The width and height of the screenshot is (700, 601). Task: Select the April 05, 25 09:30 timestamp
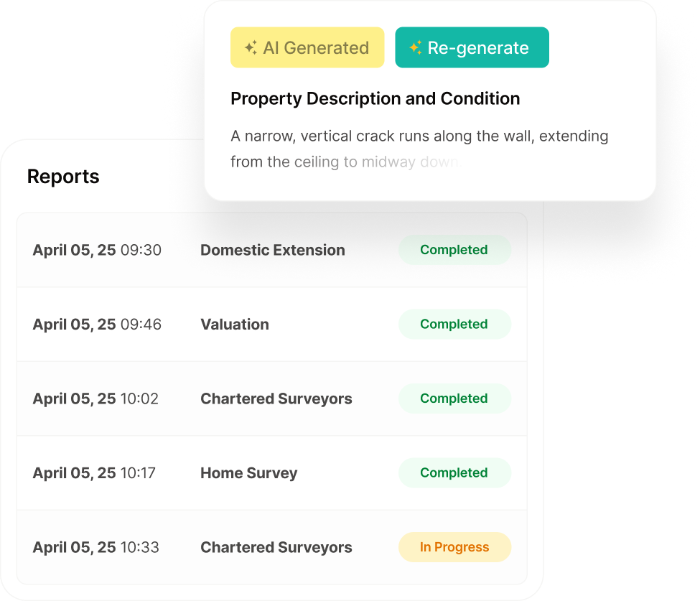[97, 250]
